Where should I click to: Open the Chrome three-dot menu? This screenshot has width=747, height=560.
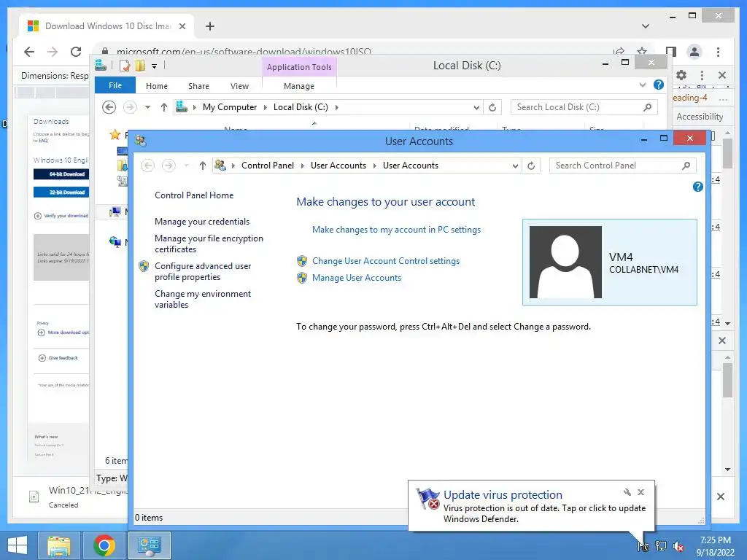[718, 52]
